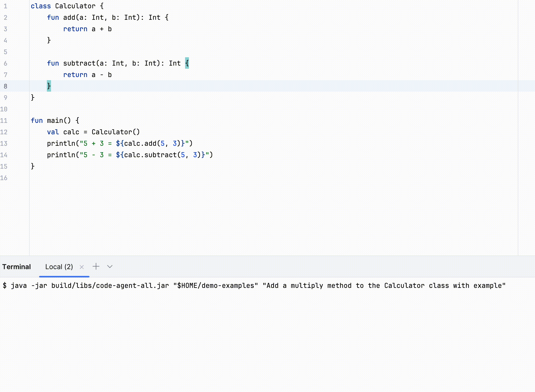Image resolution: width=535 pixels, height=392 pixels.
Task: Click the Terminal panel title
Action: pos(17,267)
